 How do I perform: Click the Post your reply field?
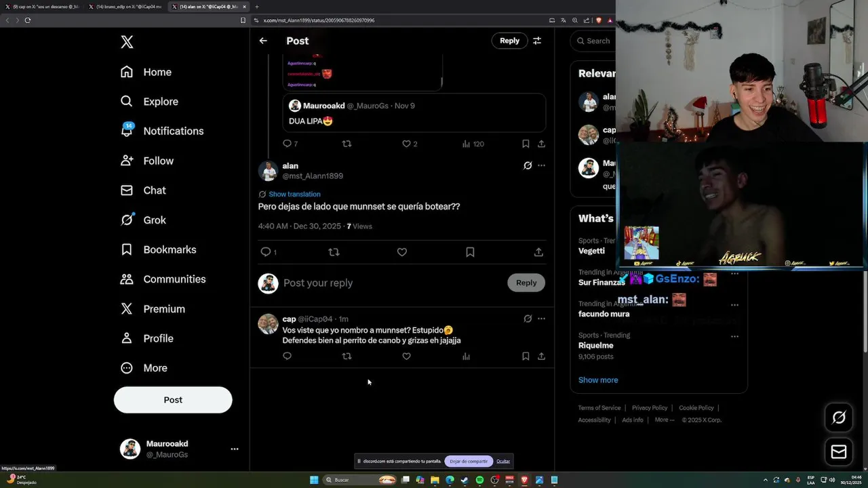(391, 283)
